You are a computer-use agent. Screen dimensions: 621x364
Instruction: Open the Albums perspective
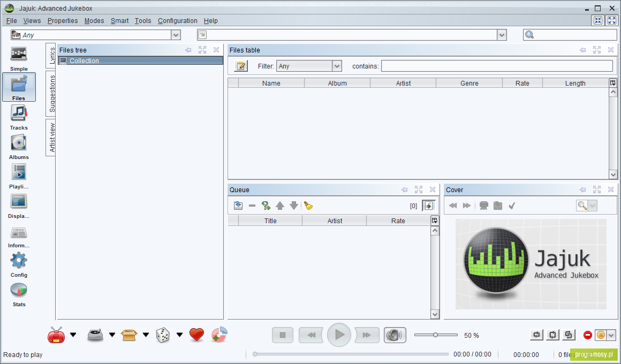coord(19,146)
